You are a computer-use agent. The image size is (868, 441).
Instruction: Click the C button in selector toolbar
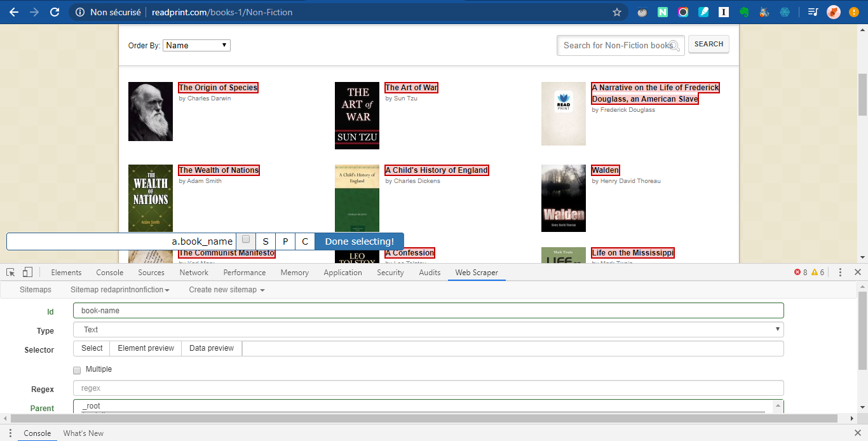click(x=305, y=241)
